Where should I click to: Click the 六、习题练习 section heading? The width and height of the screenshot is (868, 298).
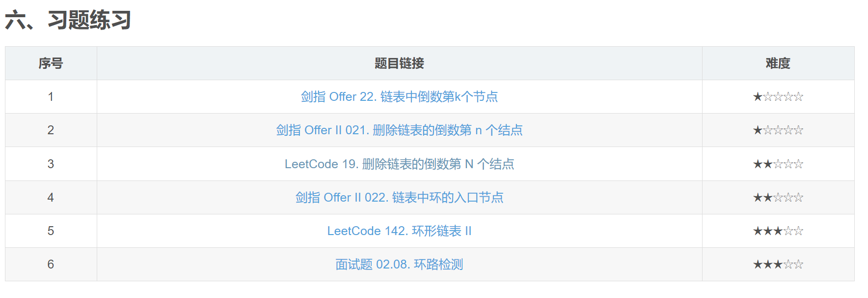pyautogui.click(x=68, y=21)
